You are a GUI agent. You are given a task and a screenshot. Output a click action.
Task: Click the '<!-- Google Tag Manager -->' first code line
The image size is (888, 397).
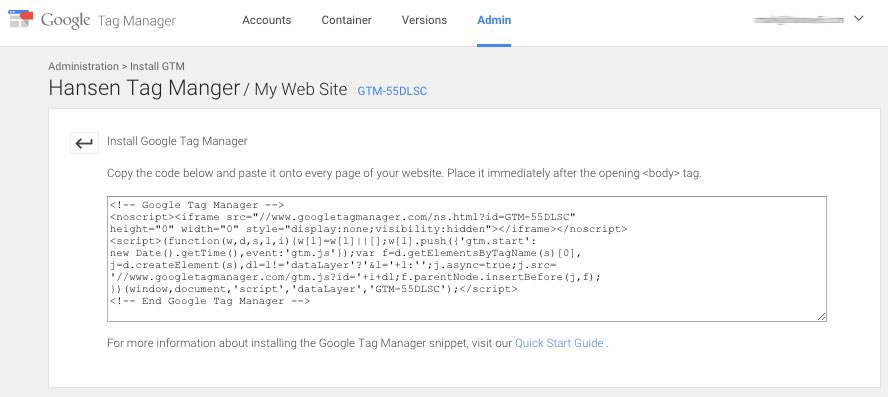coord(197,205)
